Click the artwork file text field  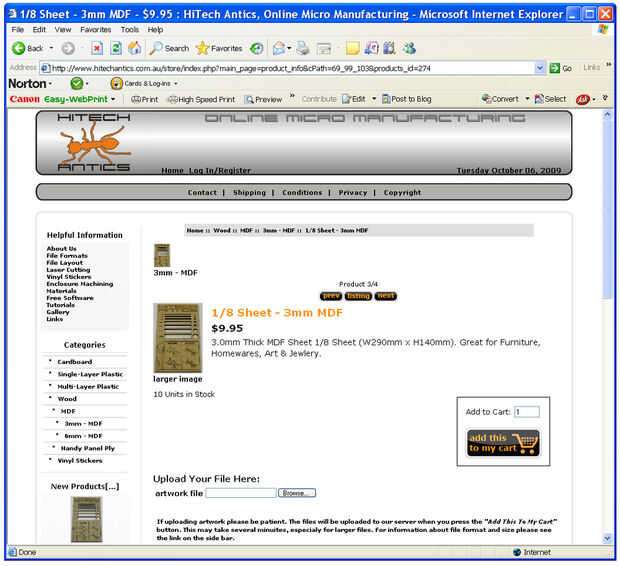point(241,493)
